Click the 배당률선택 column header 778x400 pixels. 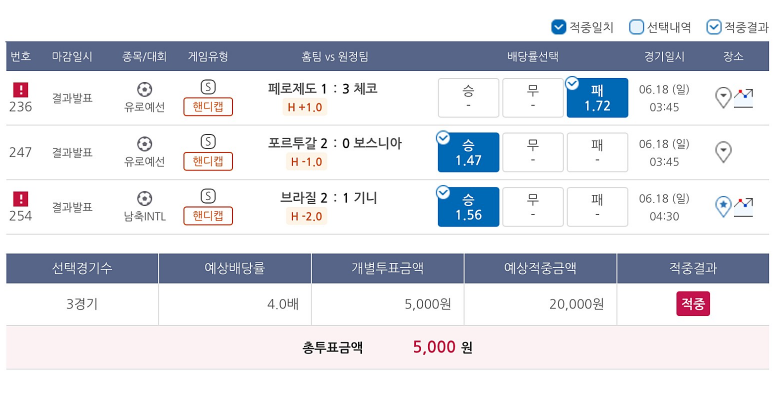pyautogui.click(x=533, y=57)
